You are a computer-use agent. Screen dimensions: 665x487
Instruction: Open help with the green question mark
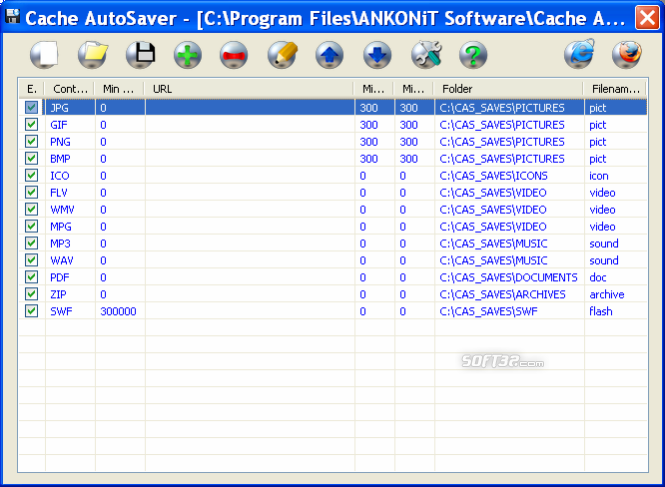473,55
